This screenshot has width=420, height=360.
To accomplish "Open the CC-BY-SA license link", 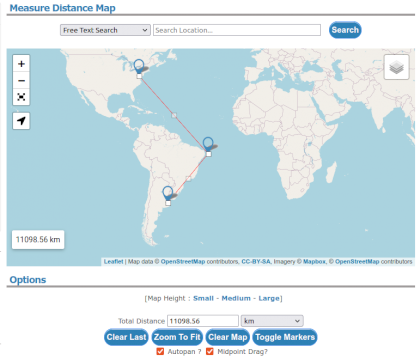I will click(256, 262).
